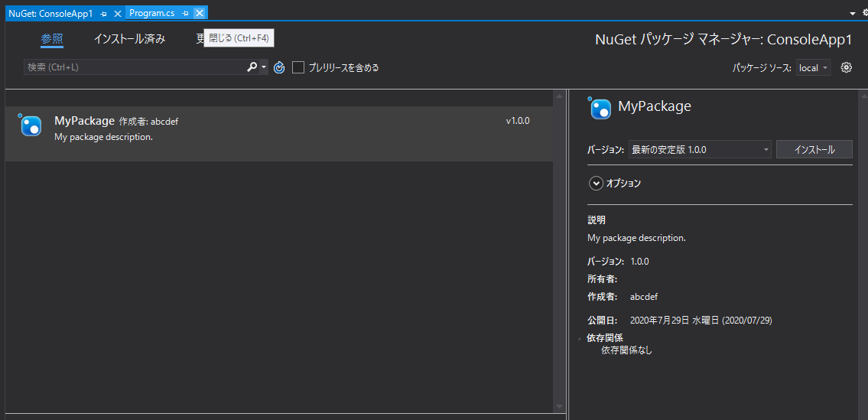Open search history dropdown arrow
This screenshot has width=868, height=420.
click(x=264, y=67)
